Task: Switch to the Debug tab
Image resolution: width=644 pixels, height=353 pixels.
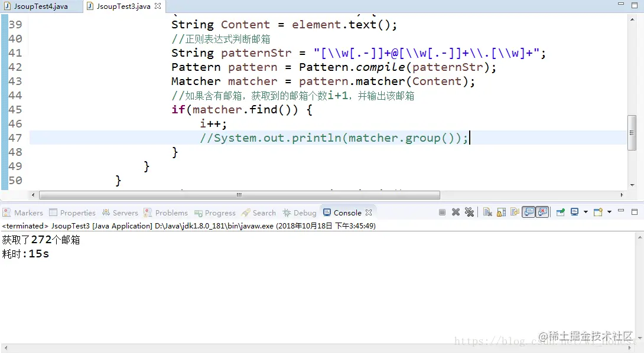Action: click(x=300, y=213)
